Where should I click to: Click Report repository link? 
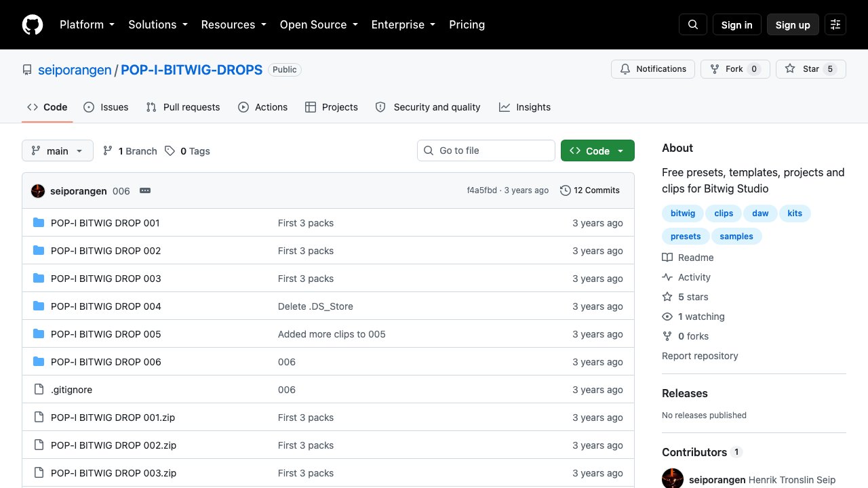click(x=700, y=356)
